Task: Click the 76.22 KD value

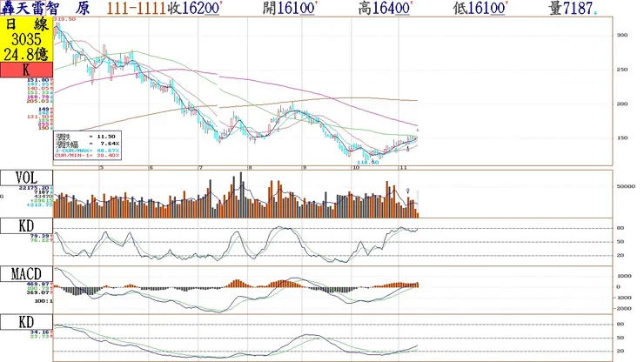Action: tap(42, 240)
